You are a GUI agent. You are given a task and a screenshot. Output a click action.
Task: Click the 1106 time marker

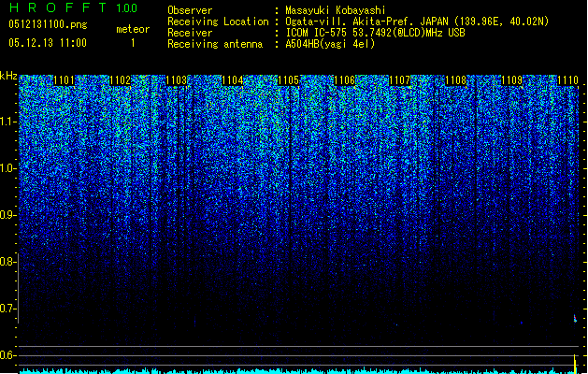click(344, 80)
